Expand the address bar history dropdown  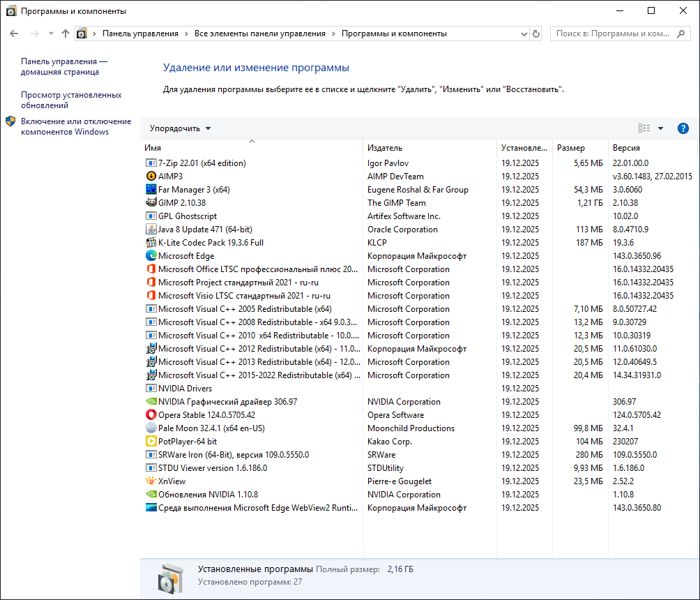524,33
